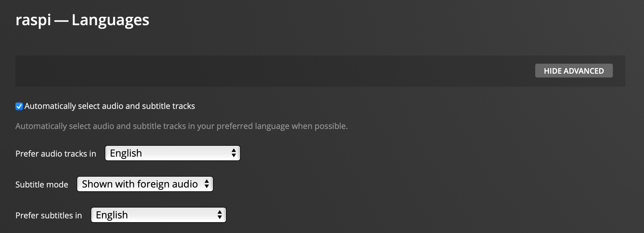
Task: Open the 'Prefer audio tracks in' dropdown
Action: pyautogui.click(x=172, y=153)
